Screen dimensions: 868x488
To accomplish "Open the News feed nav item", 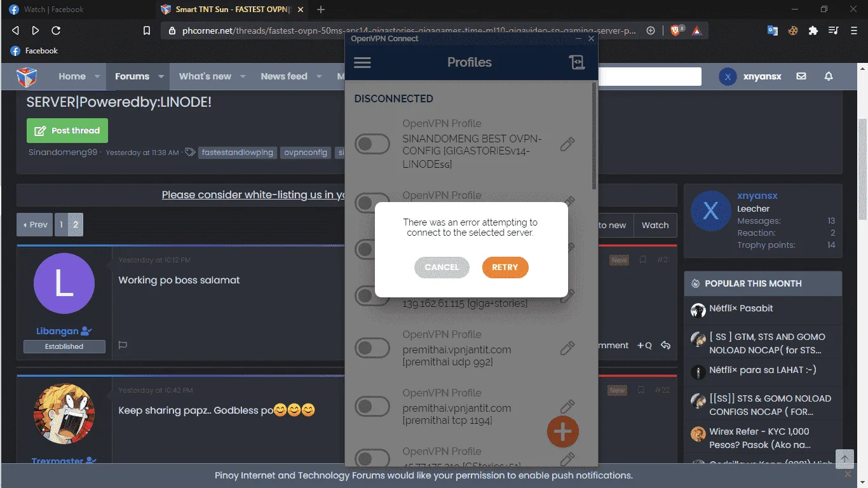I will pyautogui.click(x=284, y=76).
